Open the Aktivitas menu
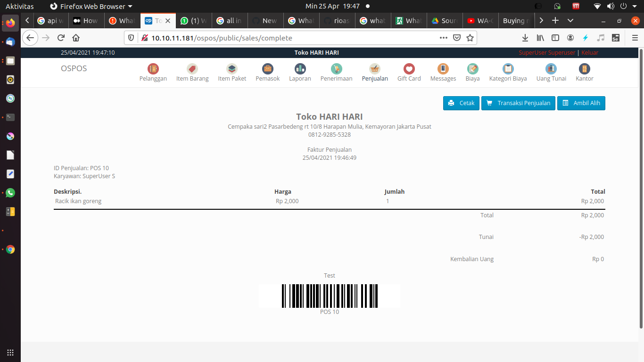Image resolution: width=644 pixels, height=362 pixels. 19,6
